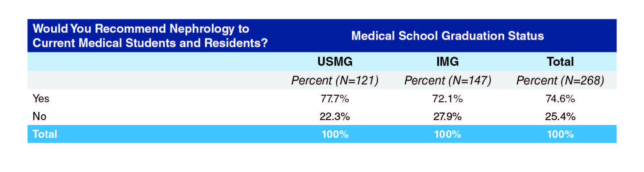
Task: Select the Total column header
Action: click(560, 62)
